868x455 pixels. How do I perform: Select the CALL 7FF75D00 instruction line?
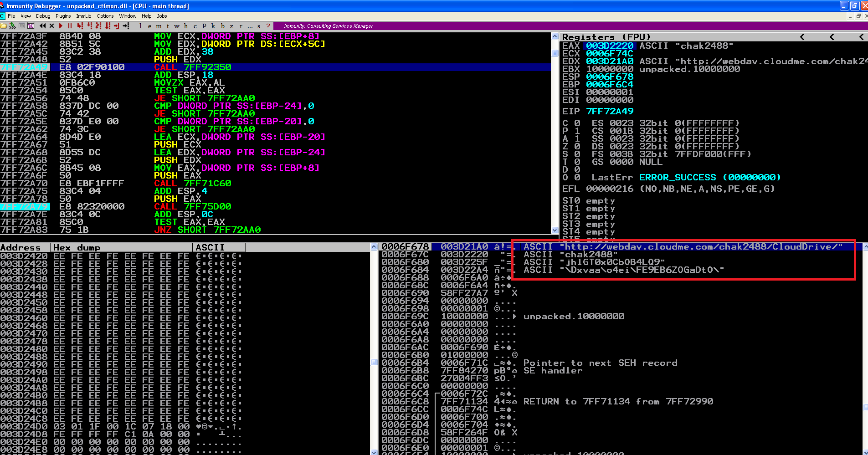point(192,206)
